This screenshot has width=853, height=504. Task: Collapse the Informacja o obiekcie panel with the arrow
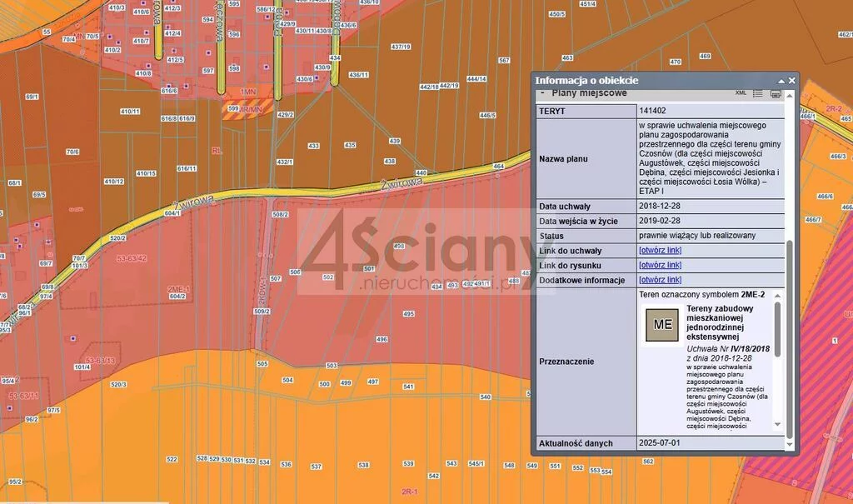click(x=781, y=80)
